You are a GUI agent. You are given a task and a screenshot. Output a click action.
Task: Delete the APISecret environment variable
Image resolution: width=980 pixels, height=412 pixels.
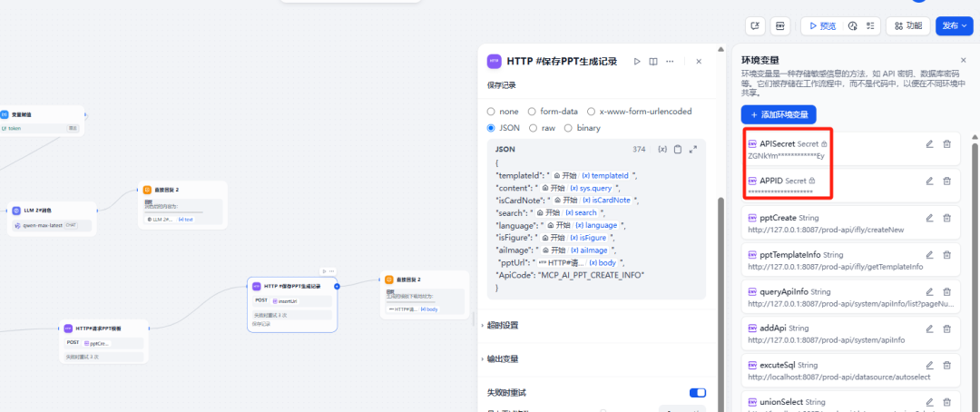[x=946, y=143]
